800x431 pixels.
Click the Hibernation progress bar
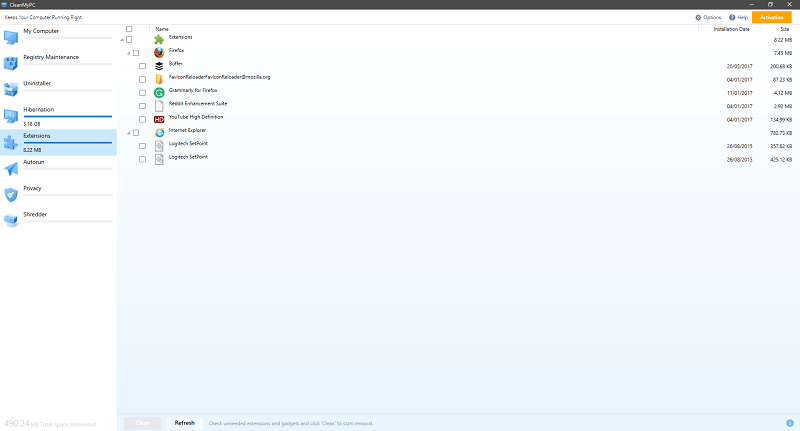(x=67, y=117)
